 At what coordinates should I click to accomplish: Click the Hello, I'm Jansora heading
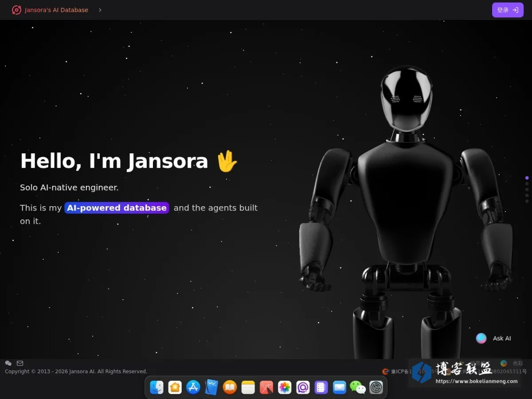(x=129, y=161)
